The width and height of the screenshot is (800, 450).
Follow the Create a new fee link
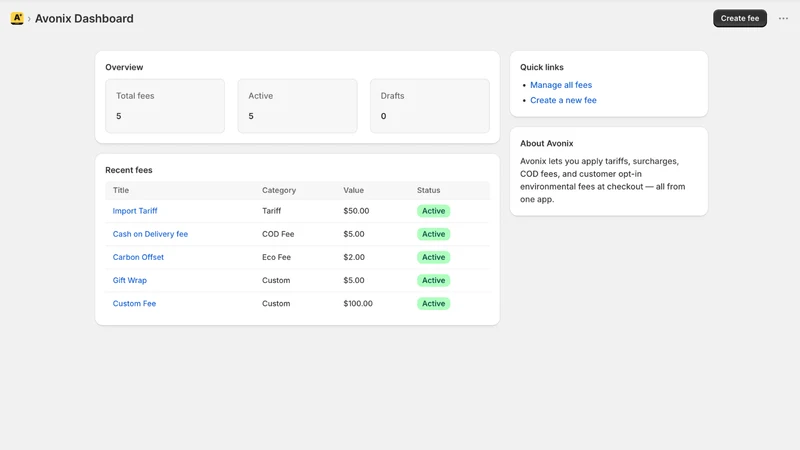[x=563, y=100]
